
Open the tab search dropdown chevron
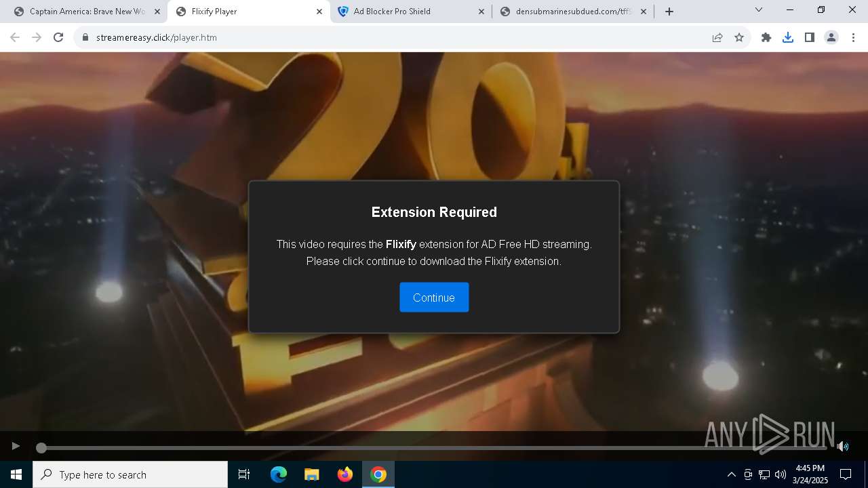759,9
